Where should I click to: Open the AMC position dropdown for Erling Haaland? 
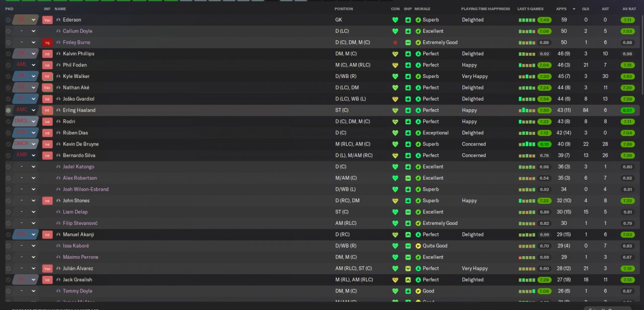(26, 110)
